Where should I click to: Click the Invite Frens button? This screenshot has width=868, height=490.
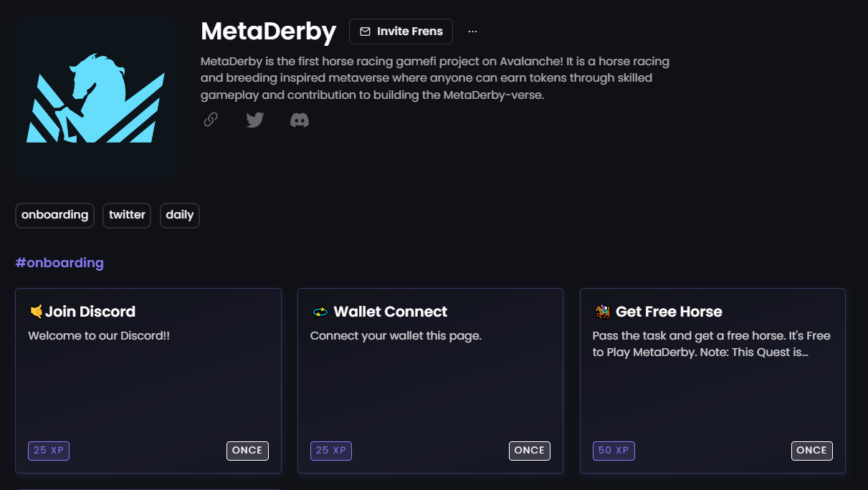401,31
